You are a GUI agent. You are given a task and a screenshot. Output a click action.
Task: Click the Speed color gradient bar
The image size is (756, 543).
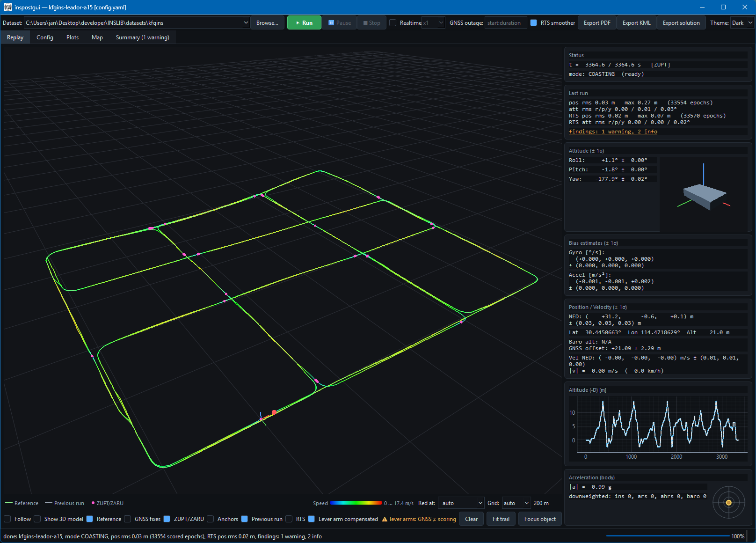coord(356,503)
